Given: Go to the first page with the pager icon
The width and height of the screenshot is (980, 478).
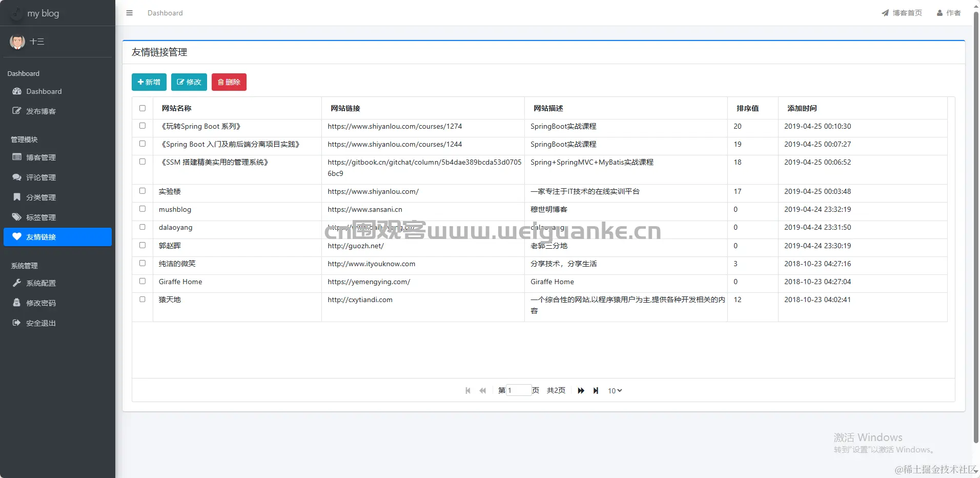Looking at the screenshot, I should click(468, 390).
